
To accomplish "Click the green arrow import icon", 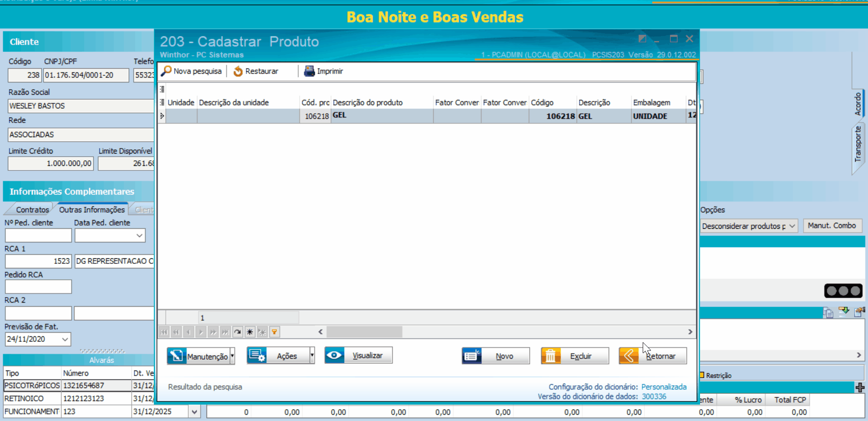I will (x=844, y=312).
